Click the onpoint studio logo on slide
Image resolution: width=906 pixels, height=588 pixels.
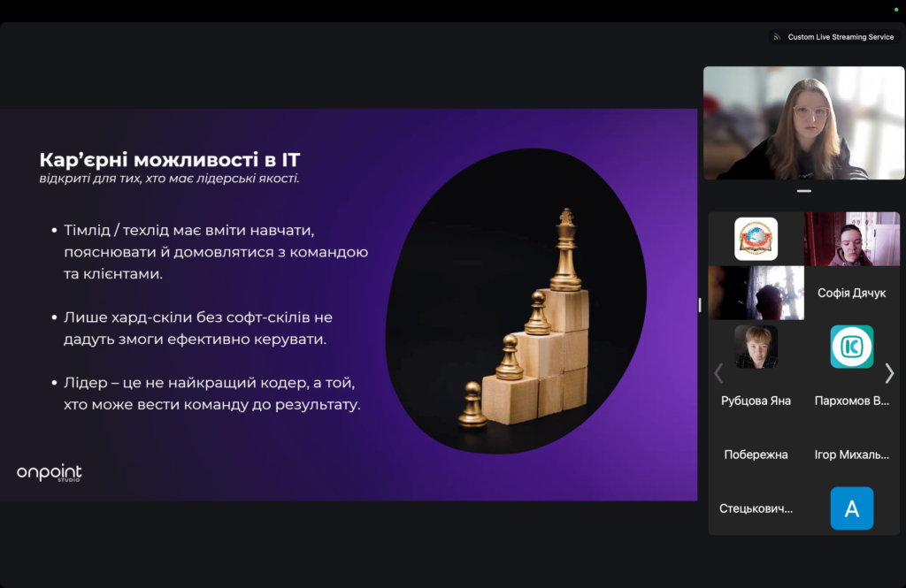point(50,472)
